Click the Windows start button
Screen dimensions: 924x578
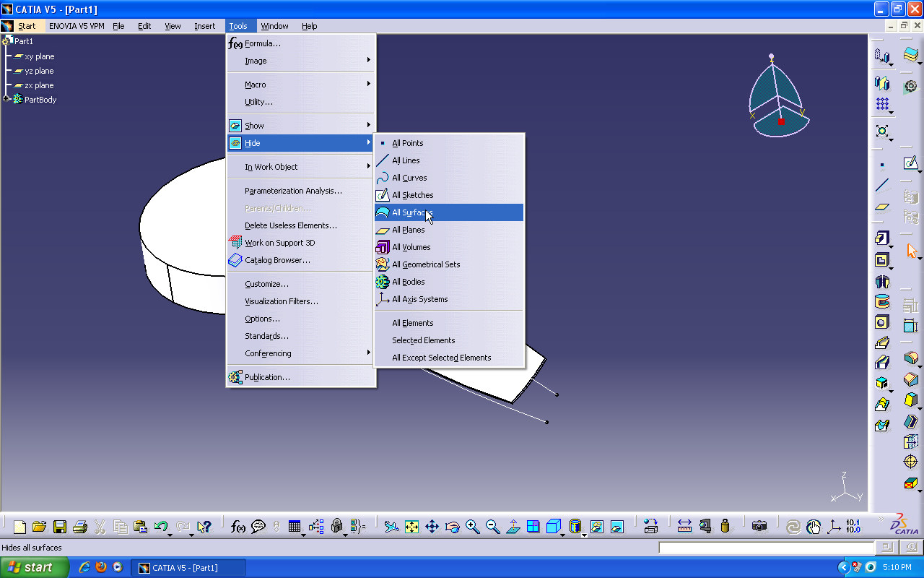(35, 567)
